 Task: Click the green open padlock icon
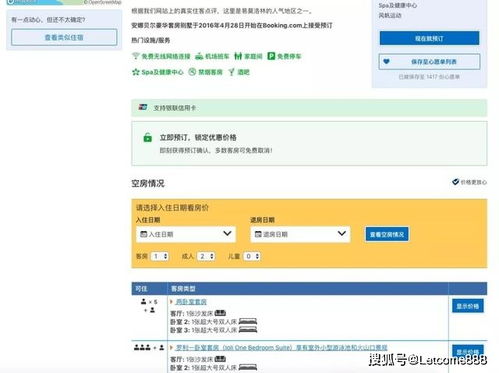click(x=148, y=137)
